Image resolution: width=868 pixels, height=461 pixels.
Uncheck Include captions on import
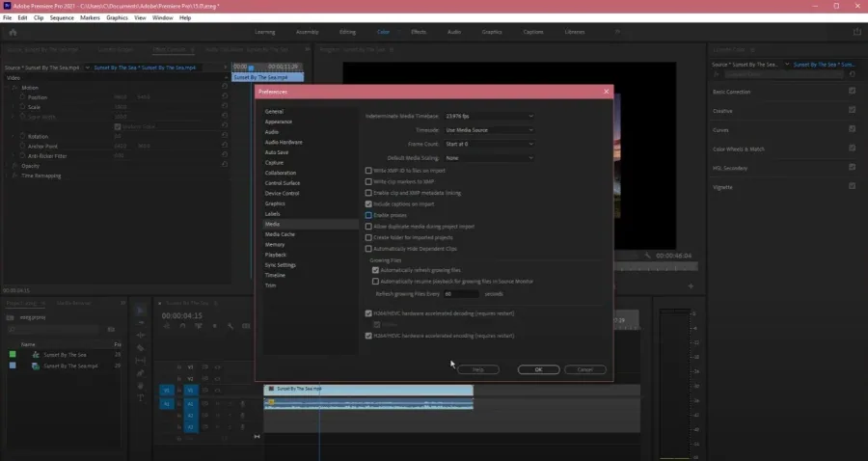point(368,204)
